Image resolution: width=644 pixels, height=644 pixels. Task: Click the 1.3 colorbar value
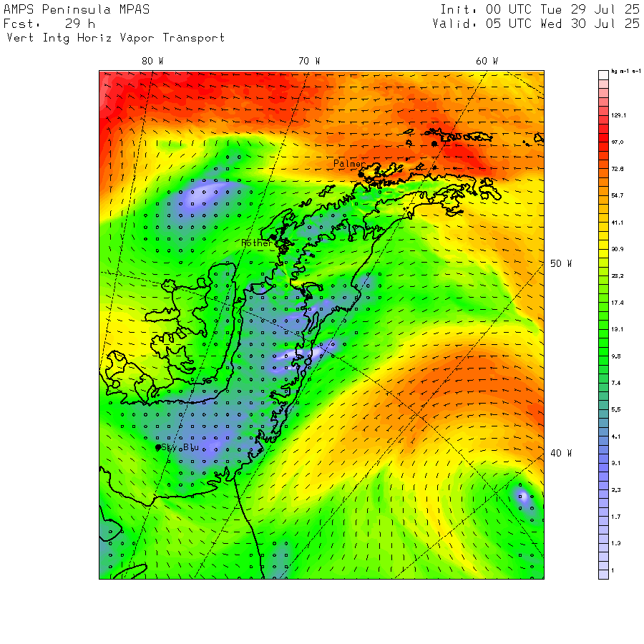616,543
